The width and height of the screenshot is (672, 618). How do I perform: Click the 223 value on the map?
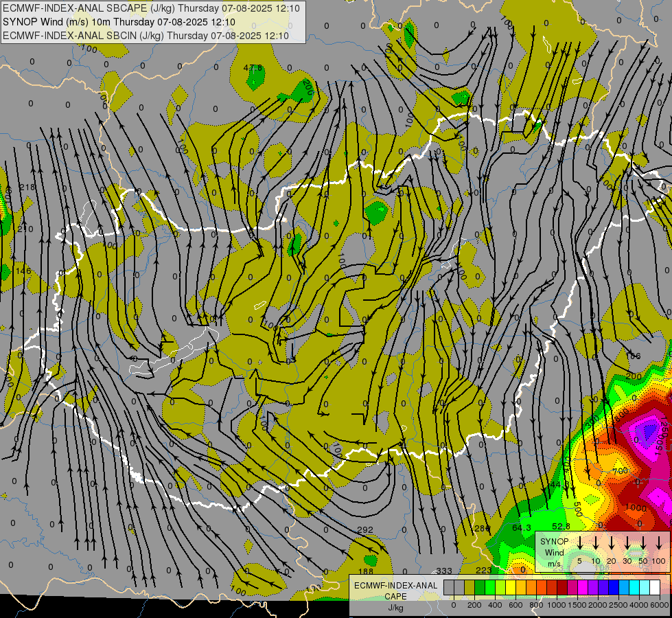coord(484,570)
